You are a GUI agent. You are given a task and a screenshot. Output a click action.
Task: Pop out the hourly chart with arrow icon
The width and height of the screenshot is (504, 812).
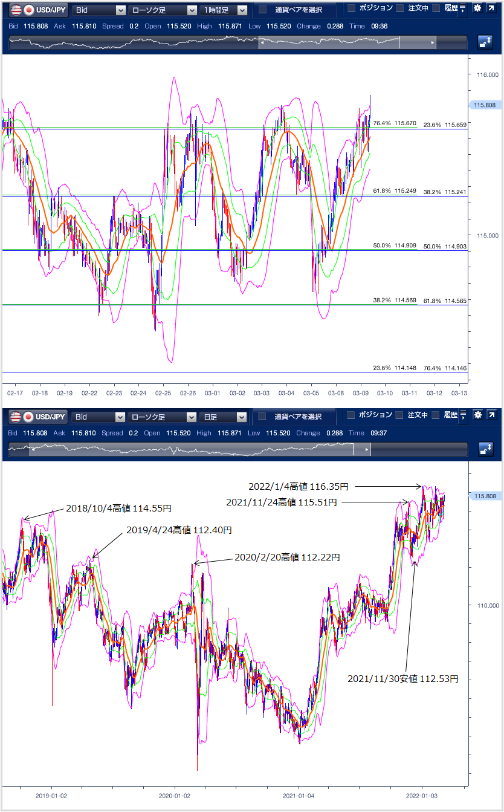point(492,9)
